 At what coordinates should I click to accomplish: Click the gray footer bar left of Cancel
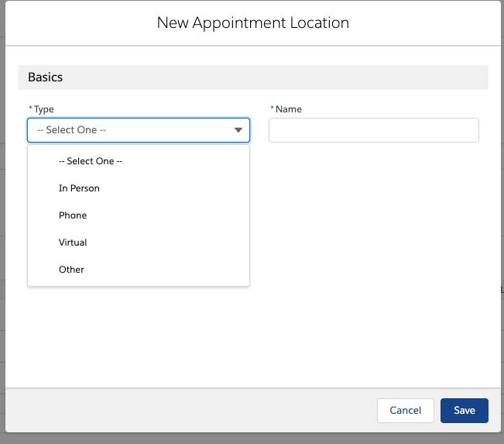pyautogui.click(x=190, y=410)
